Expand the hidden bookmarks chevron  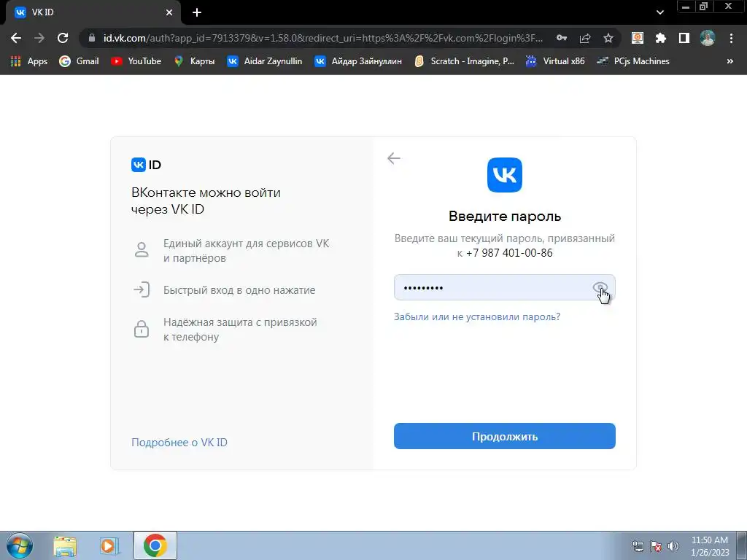729,61
